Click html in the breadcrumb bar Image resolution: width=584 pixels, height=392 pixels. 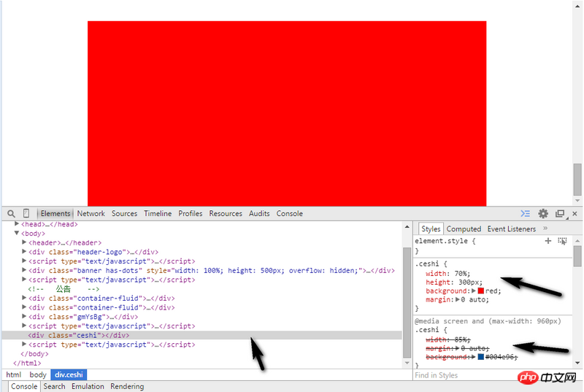tap(14, 374)
